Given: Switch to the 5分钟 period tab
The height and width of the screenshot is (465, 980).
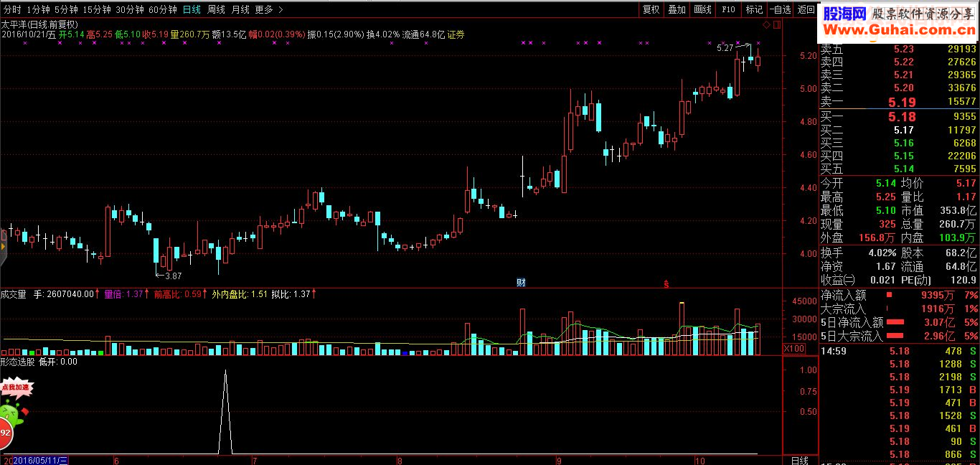Looking at the screenshot, I should point(66,9).
